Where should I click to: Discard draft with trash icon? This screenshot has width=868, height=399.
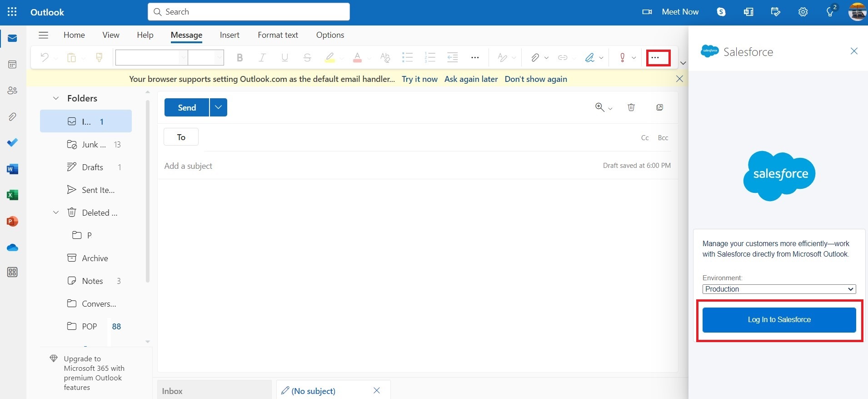point(631,107)
